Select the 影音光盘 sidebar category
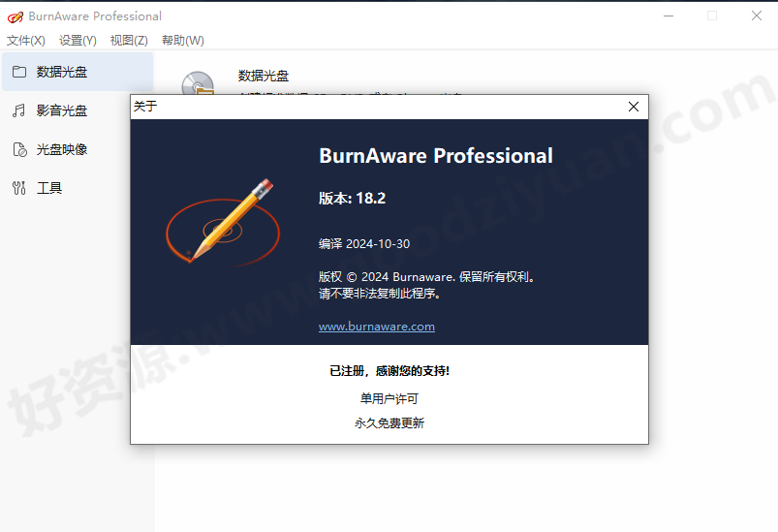Image resolution: width=778 pixels, height=532 pixels. (x=78, y=110)
